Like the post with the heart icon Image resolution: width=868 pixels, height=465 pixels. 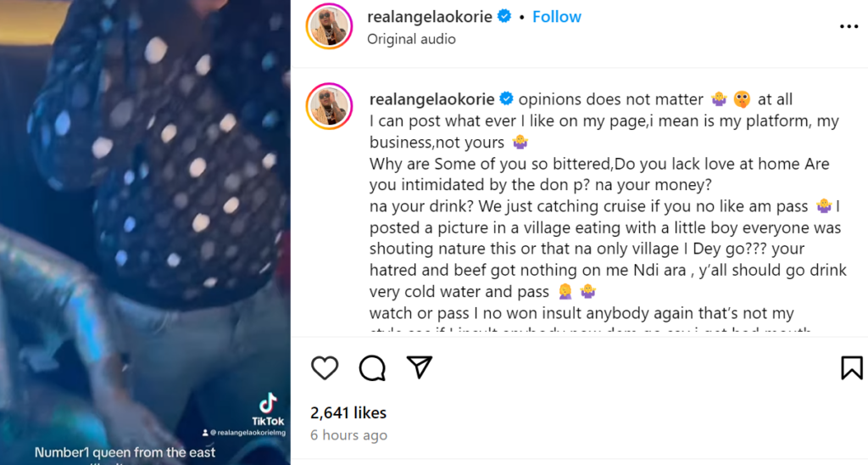[x=325, y=367]
